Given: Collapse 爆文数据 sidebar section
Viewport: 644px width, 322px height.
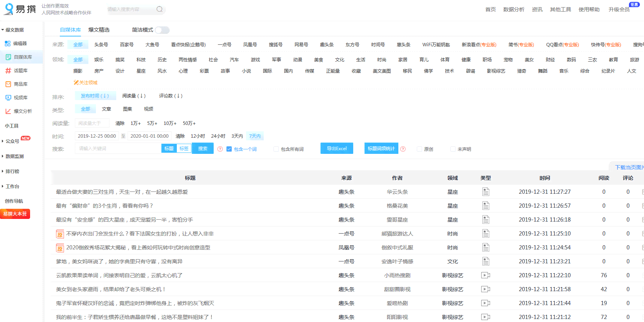Looking at the screenshot, I should (x=12, y=30).
